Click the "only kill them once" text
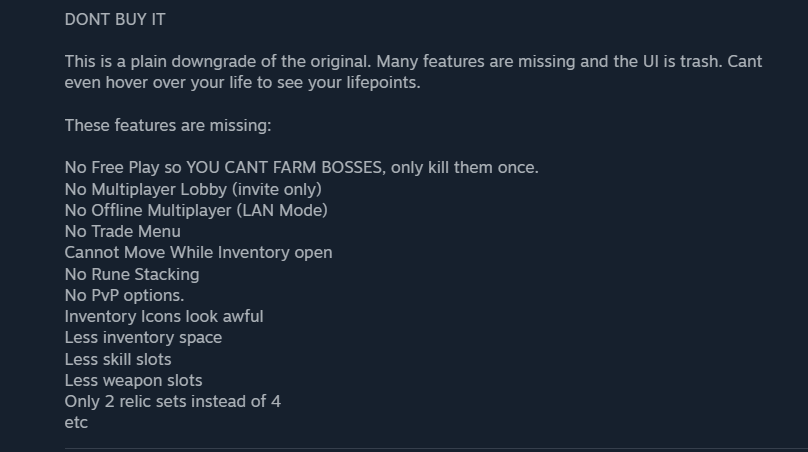Screen dimensions: 808x452 pyautogui.click(x=465, y=168)
